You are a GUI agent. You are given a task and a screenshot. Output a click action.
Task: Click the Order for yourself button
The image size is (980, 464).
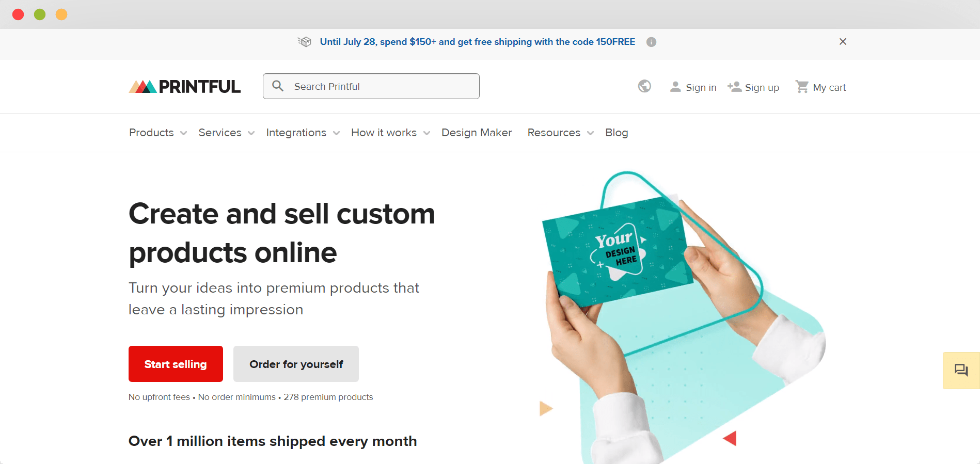(x=296, y=364)
